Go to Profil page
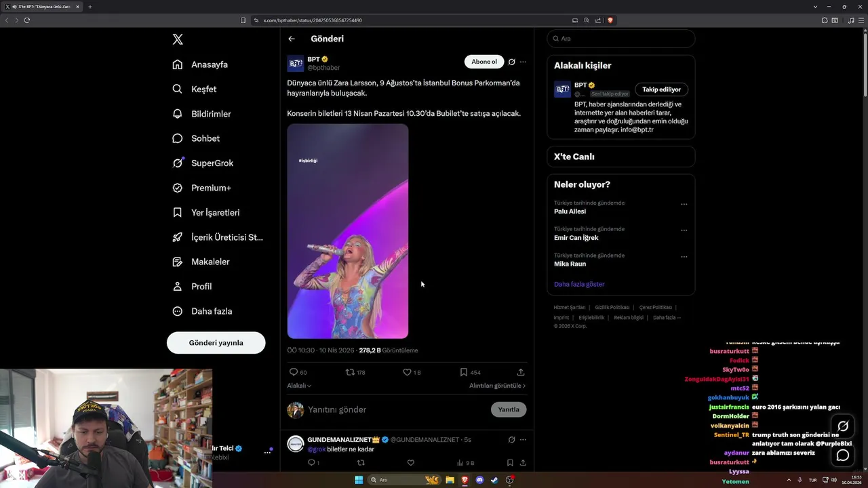868x488 pixels. (192, 287)
